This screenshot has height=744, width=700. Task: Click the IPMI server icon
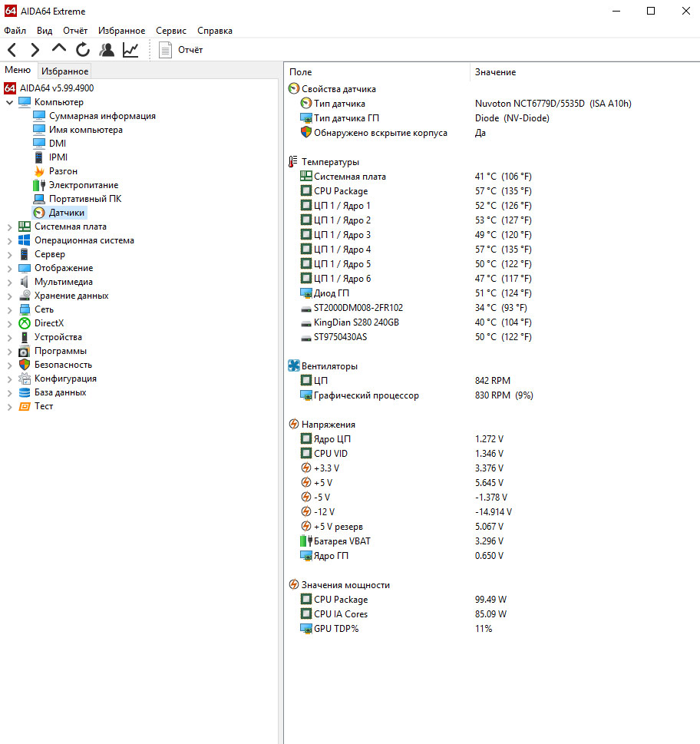coord(39,157)
